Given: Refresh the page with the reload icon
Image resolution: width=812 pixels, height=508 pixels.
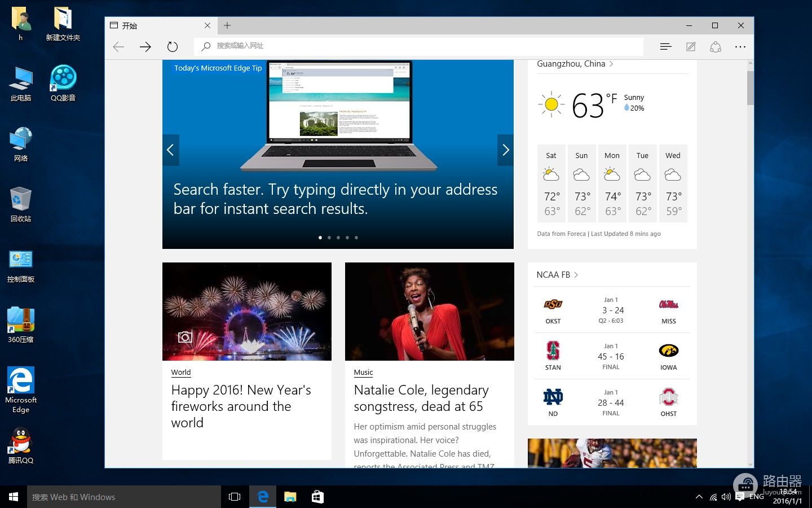Looking at the screenshot, I should (173, 46).
